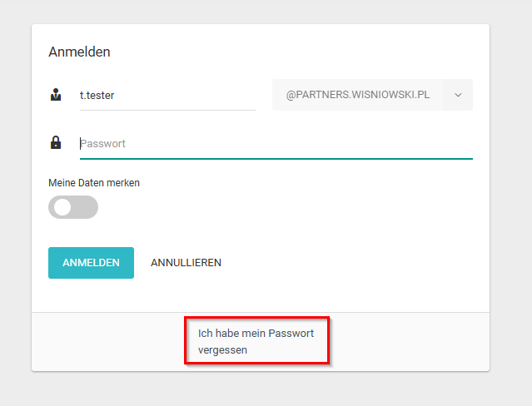Expand the domain chevron arrow
532x406 pixels.
click(x=458, y=95)
